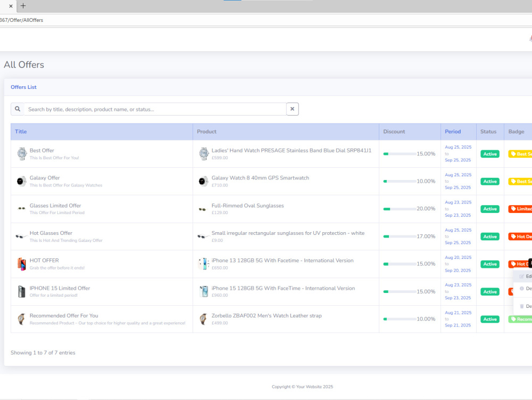532x400 pixels.
Task: Click the Offers List heading link
Action: point(23,87)
